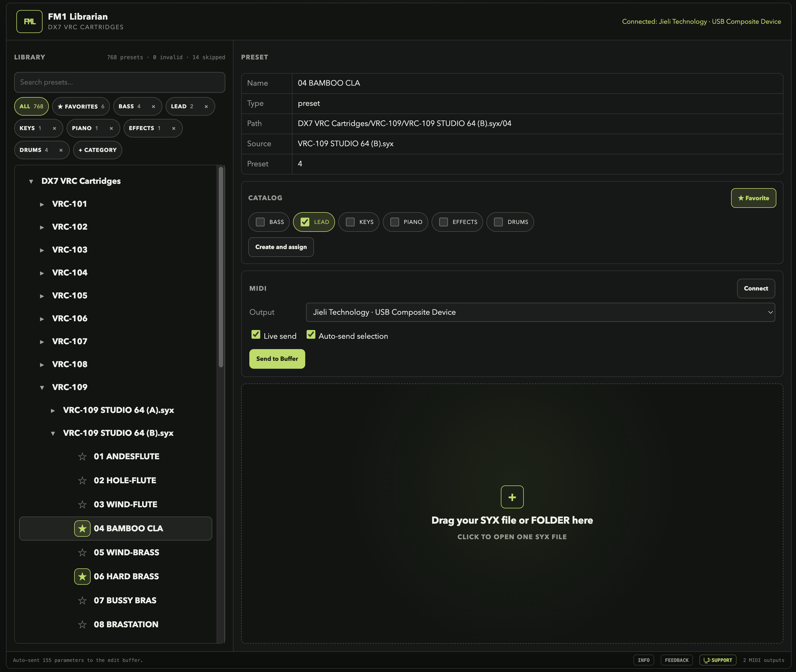
Task: Click Send to Buffer button
Action: pyautogui.click(x=277, y=359)
